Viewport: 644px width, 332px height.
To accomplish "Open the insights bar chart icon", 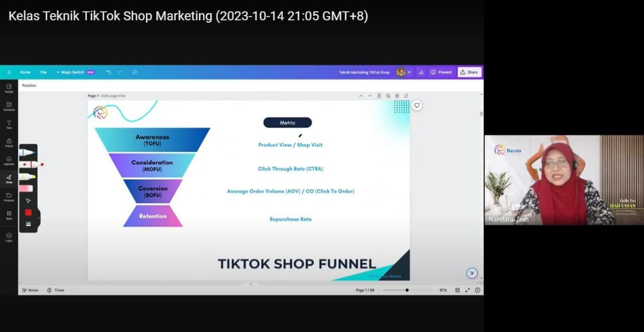I will click(421, 72).
